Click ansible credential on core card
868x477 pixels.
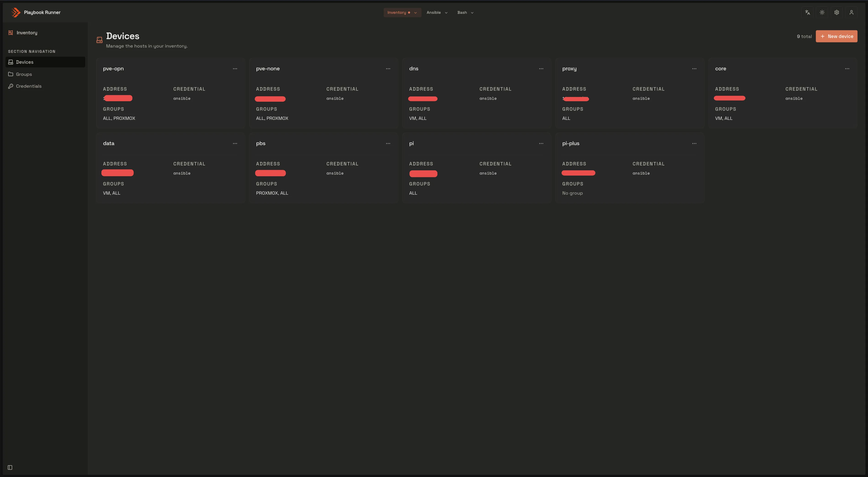coord(794,99)
